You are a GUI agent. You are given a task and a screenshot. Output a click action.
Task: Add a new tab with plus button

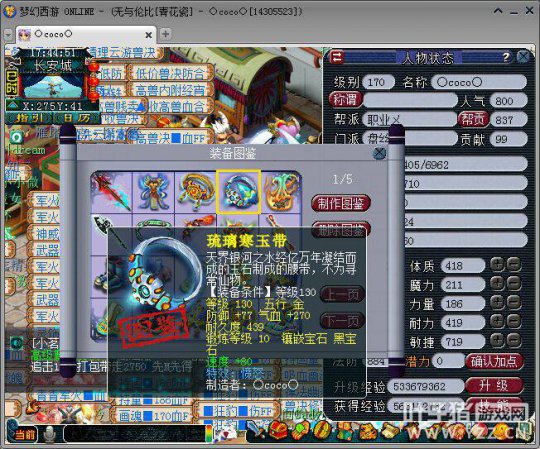tap(166, 34)
